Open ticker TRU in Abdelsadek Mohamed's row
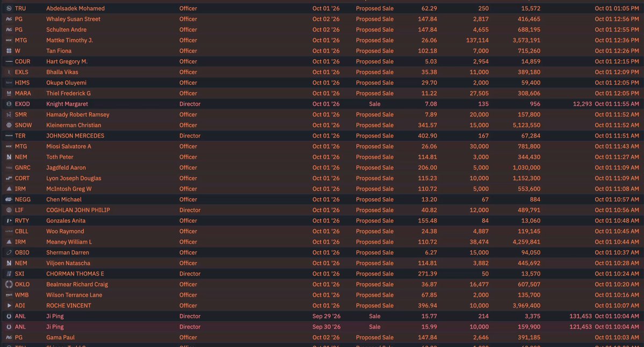644x347 pixels. (x=20, y=9)
